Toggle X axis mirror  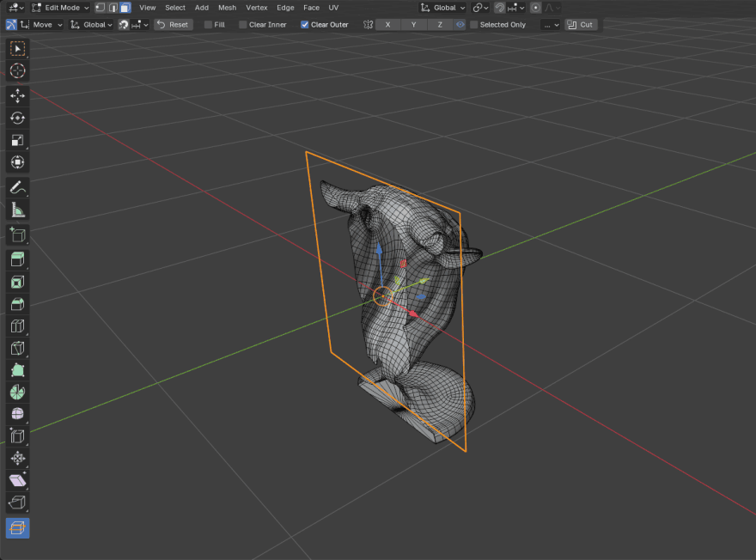coord(387,25)
